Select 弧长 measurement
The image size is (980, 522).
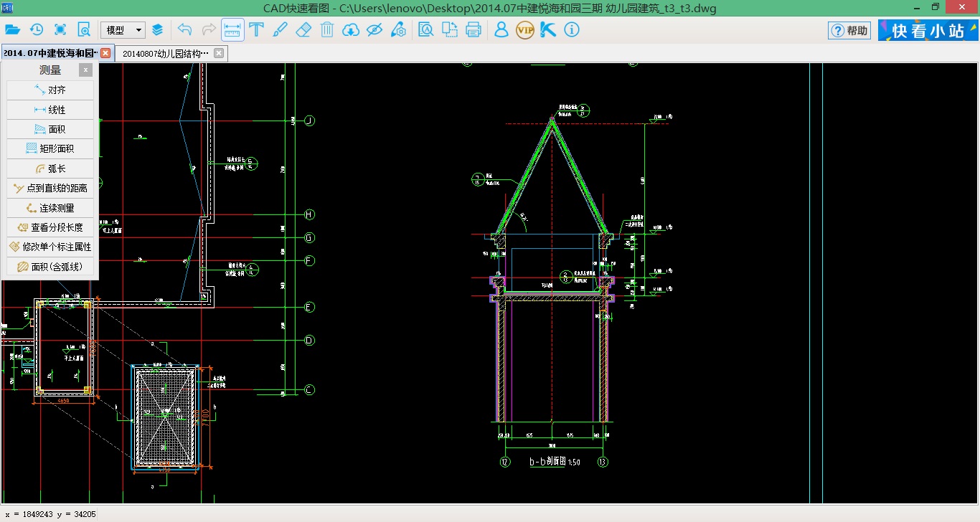tap(50, 169)
